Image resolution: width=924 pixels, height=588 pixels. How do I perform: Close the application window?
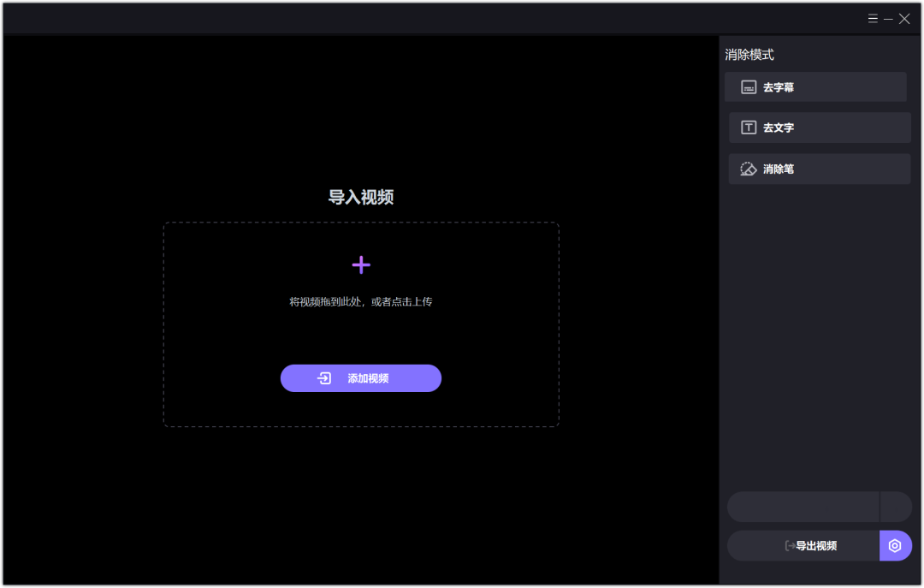coord(904,19)
